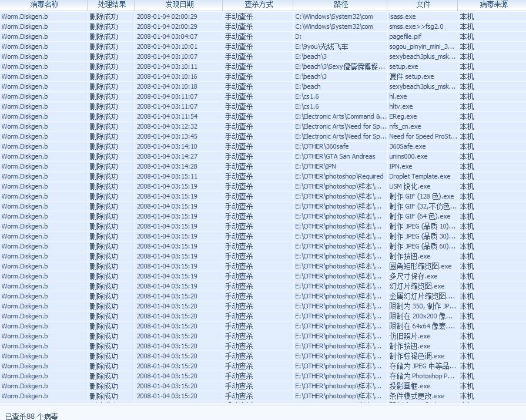Click the path E:\OTHER\GTA San Andreas
This screenshot has width=526, height=420.
(x=335, y=156)
